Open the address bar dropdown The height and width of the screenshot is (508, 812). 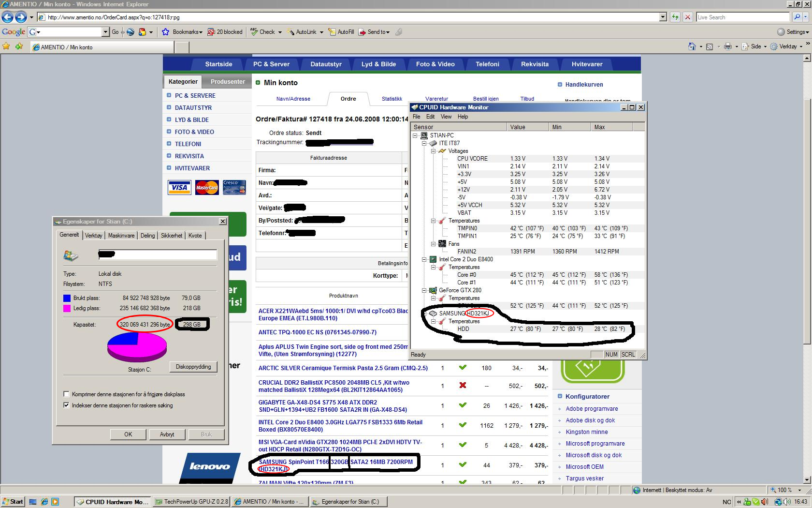(663, 17)
